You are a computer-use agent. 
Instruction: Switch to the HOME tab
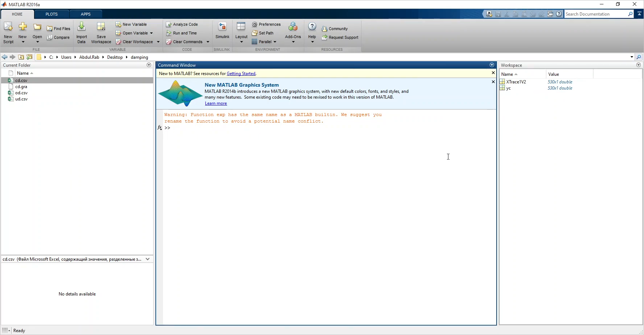click(x=17, y=14)
